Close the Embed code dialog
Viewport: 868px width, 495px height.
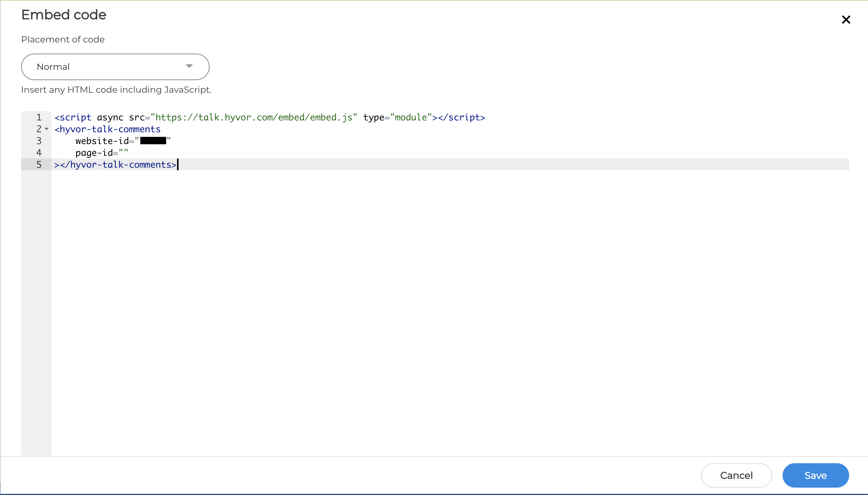coord(846,20)
